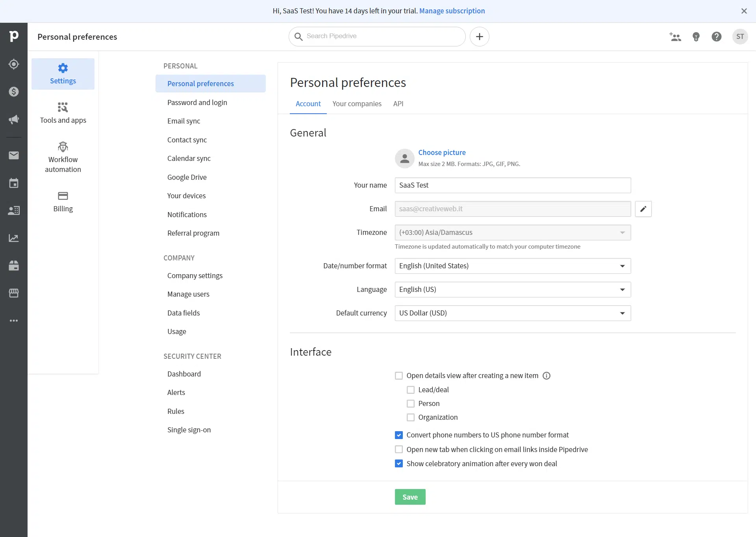Open the Default currency dropdown
This screenshot has height=537, width=756.
coord(513,313)
